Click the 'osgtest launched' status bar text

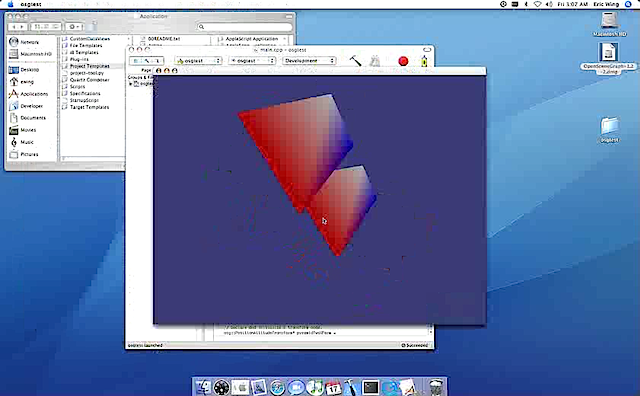145,345
